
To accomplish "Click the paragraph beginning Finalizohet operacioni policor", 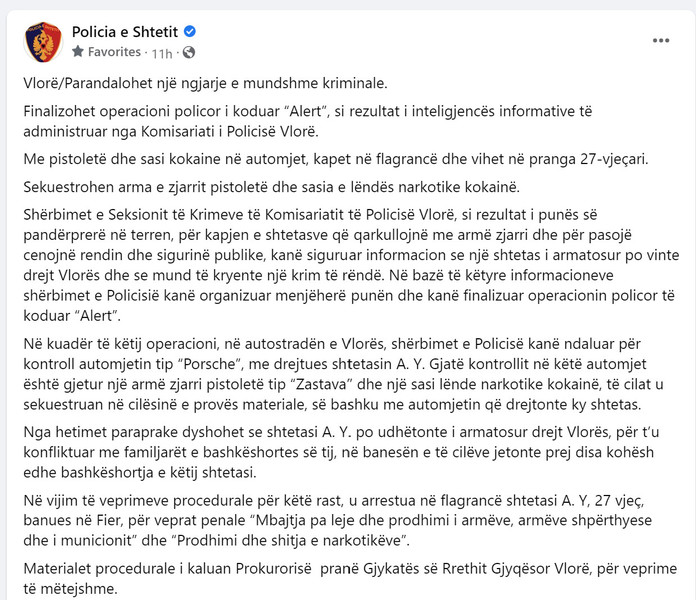I will click(308, 121).
